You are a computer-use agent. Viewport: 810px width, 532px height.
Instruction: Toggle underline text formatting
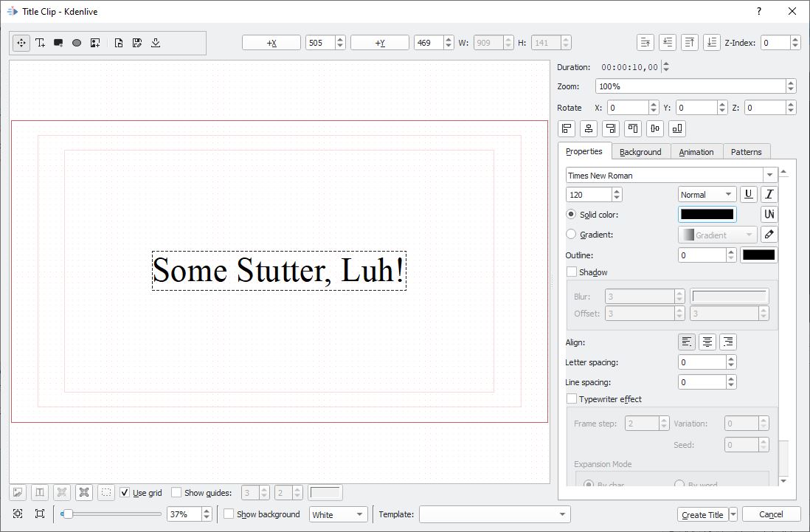(749, 194)
